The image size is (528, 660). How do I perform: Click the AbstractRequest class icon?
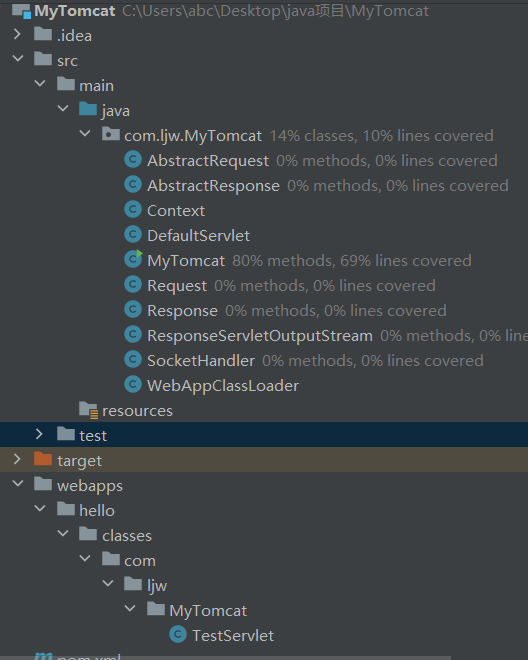[x=133, y=160]
